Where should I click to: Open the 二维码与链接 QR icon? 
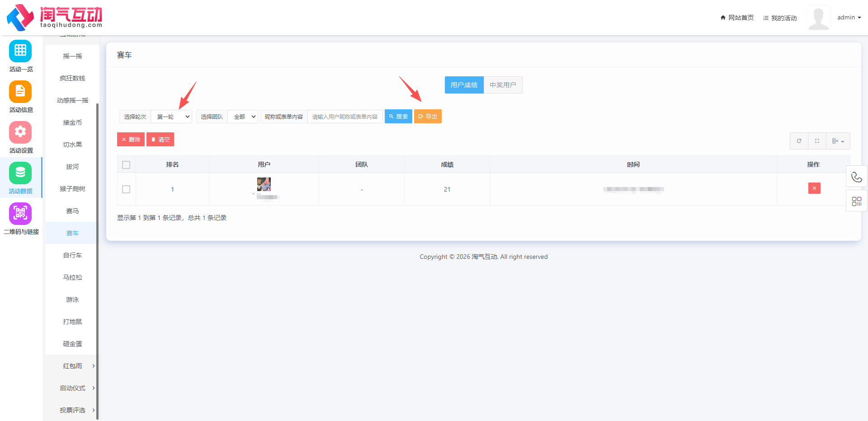pos(20,214)
